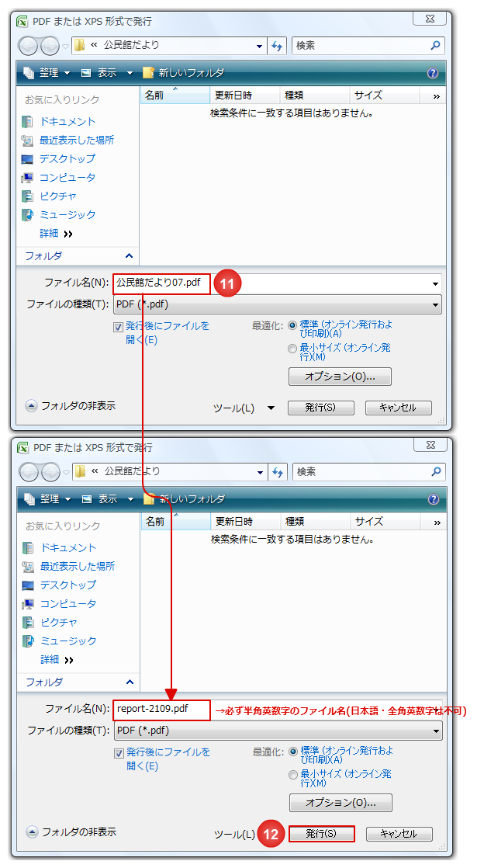Click forward arrow button in upper dialog
Viewport: 484px width, 868px height.
tap(50, 45)
